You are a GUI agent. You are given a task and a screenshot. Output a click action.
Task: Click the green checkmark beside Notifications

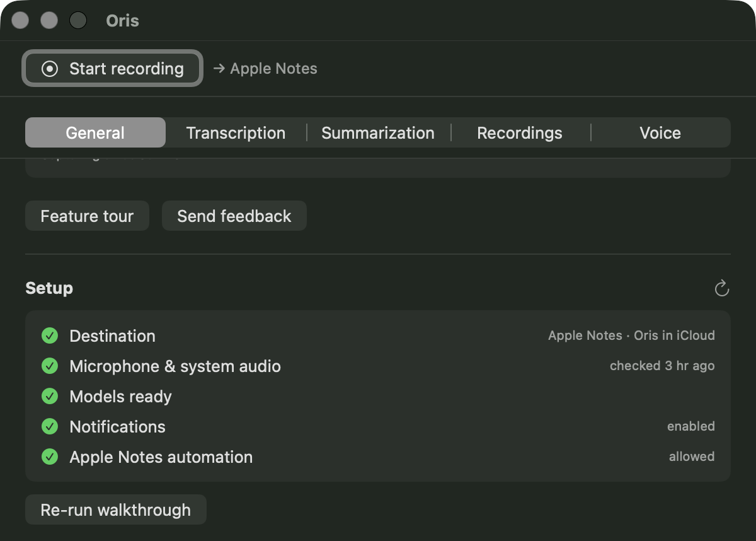tap(50, 427)
